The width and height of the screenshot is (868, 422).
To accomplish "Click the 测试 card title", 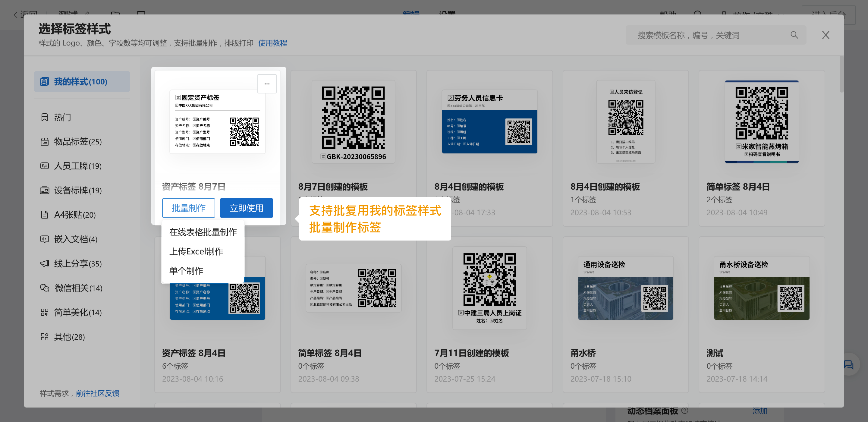I will coord(715,353).
